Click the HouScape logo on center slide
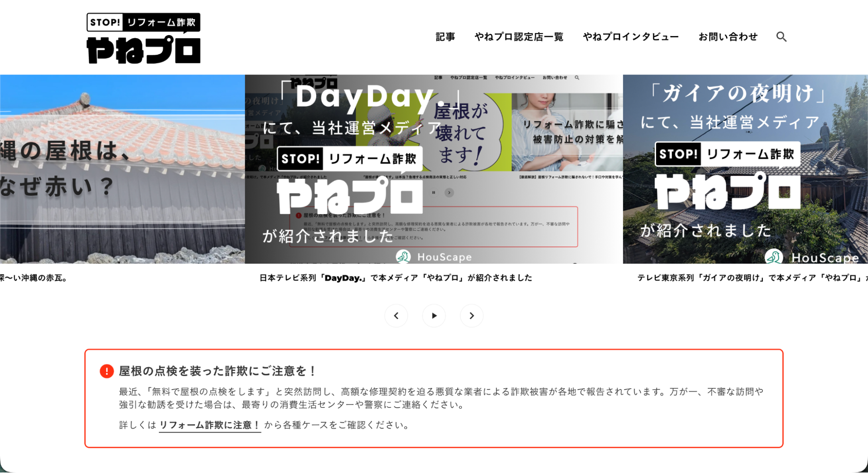 pyautogui.click(x=434, y=257)
